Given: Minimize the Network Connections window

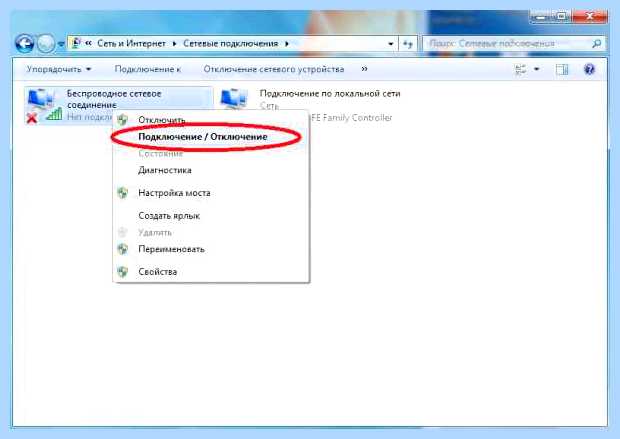Looking at the screenshot, I should pos(540,17).
